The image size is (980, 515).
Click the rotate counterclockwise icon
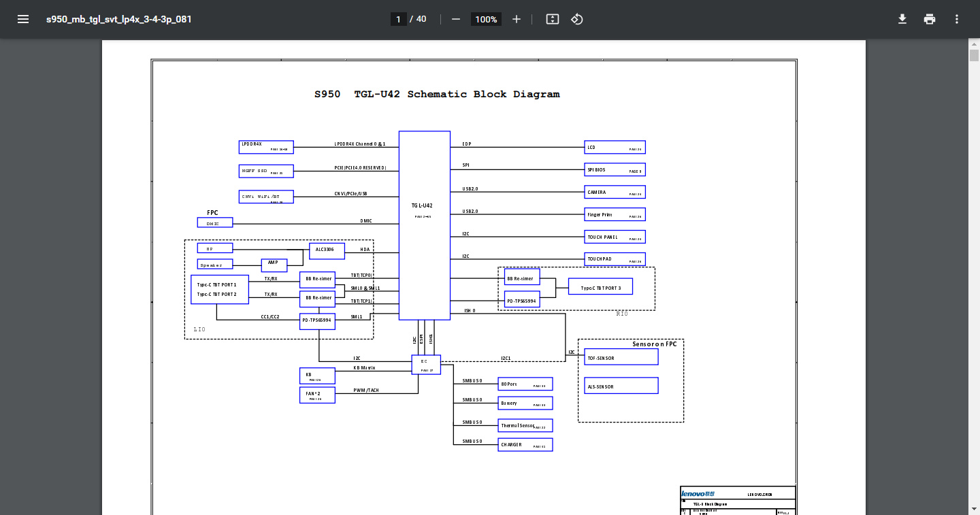(577, 19)
